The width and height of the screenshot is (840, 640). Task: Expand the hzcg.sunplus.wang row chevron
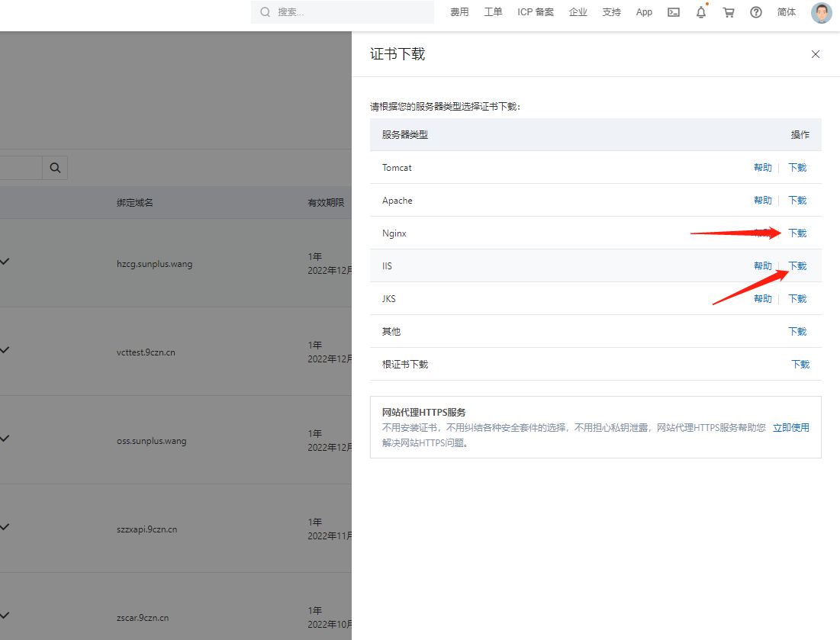(x=5, y=262)
